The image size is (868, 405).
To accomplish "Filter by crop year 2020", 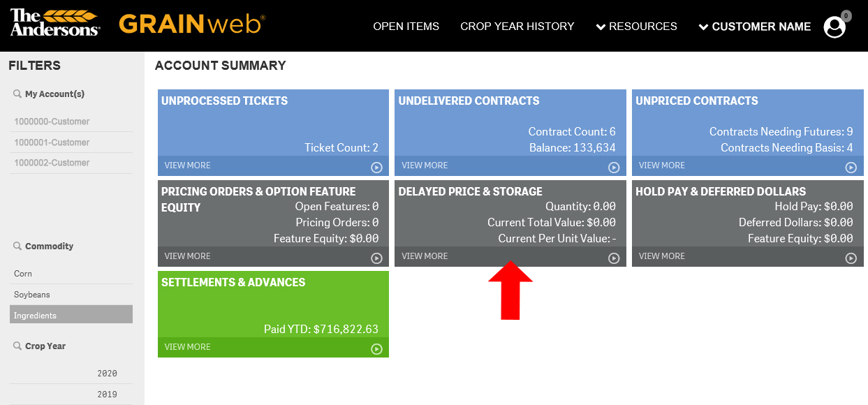I will [x=71, y=374].
